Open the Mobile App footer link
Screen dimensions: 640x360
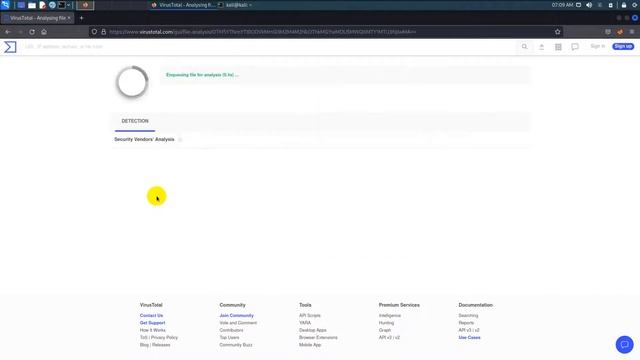310,345
